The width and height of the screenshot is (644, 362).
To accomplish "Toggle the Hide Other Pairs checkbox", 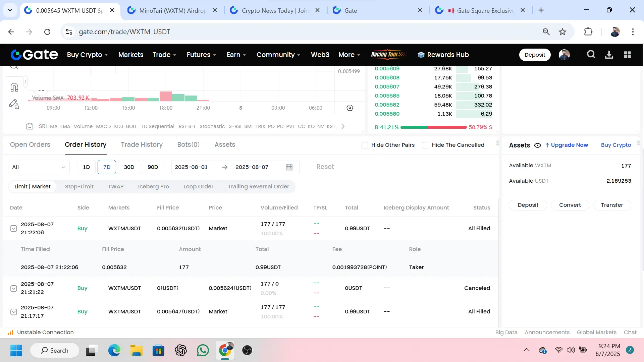I will [x=365, y=145].
